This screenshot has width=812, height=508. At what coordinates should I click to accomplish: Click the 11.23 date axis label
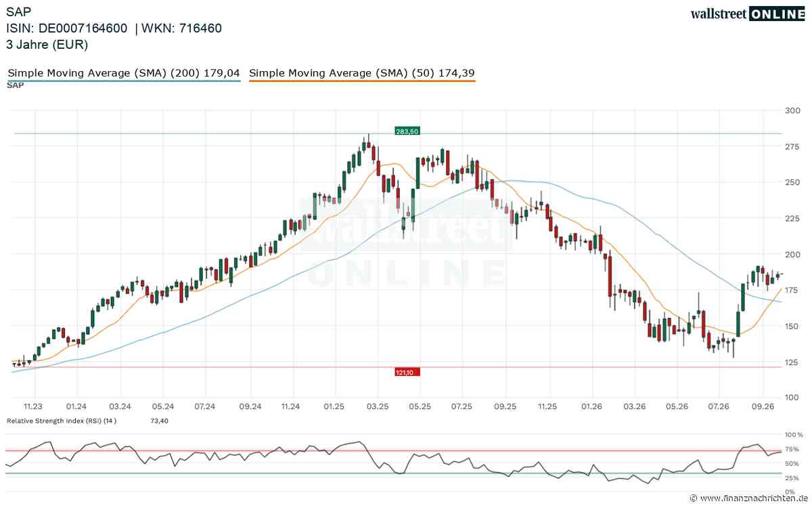33,406
